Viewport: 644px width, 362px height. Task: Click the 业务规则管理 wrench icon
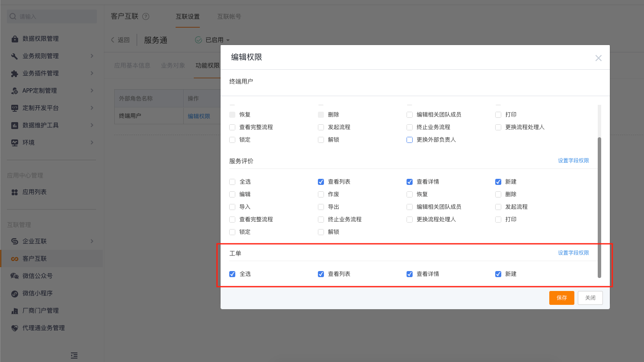click(15, 56)
